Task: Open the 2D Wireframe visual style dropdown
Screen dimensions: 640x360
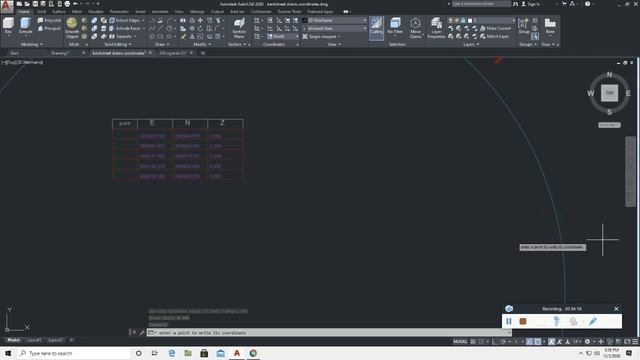Action: [x=334, y=20]
